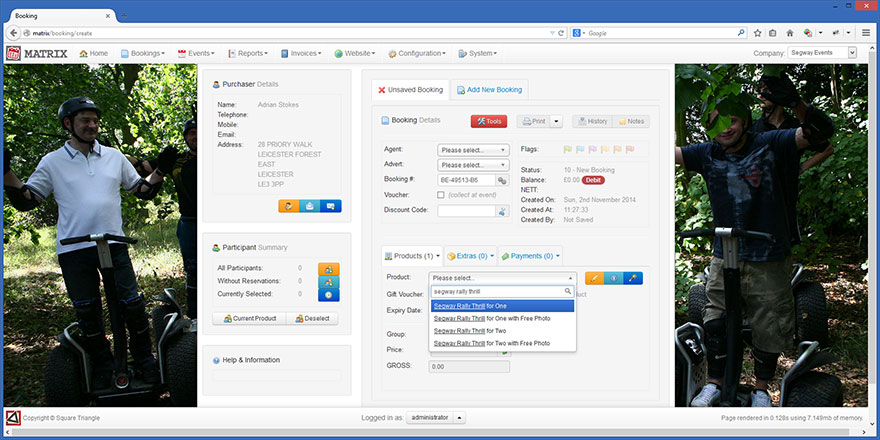Click the search magnifier in product filter box
This screenshot has height=440, width=880.
click(x=567, y=291)
